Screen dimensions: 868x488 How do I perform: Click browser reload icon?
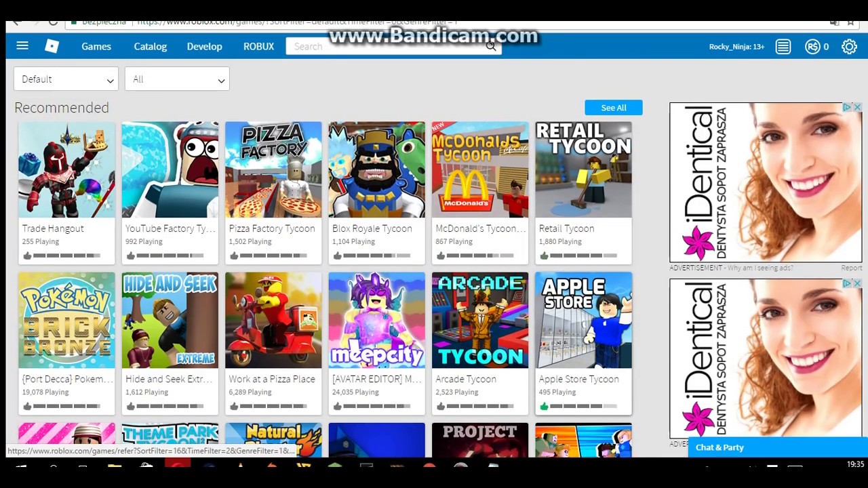pos(54,22)
